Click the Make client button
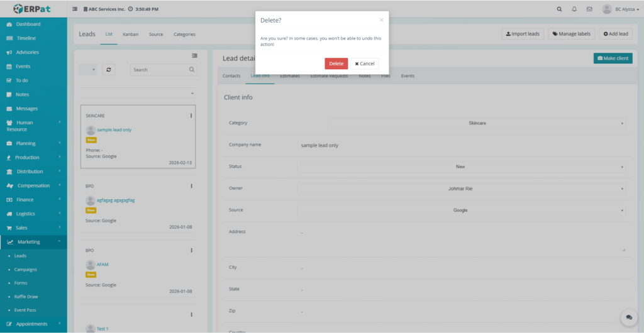This screenshot has width=644, height=333. (613, 58)
